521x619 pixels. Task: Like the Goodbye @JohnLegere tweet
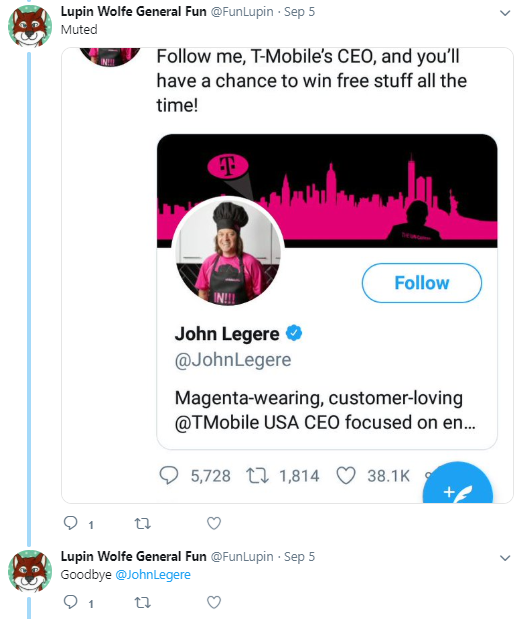pyautogui.click(x=214, y=602)
